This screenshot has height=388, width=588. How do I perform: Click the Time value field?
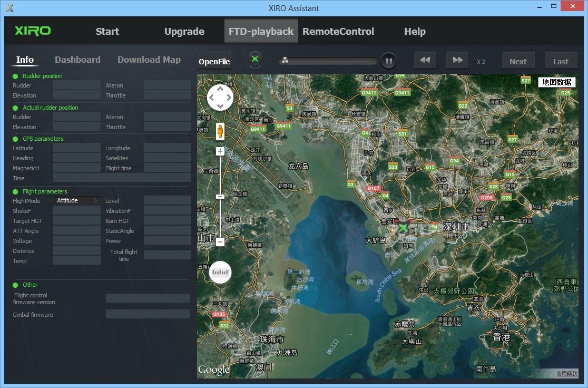point(122,178)
